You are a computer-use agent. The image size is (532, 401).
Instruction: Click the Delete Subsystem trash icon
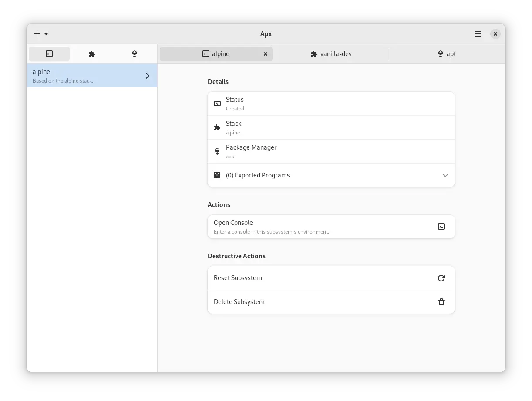441,302
